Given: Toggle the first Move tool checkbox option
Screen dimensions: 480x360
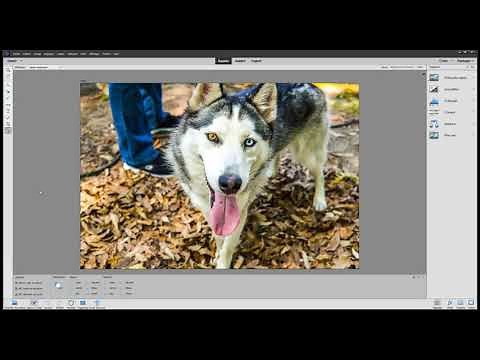Looking at the screenshot, I should pos(16,283).
